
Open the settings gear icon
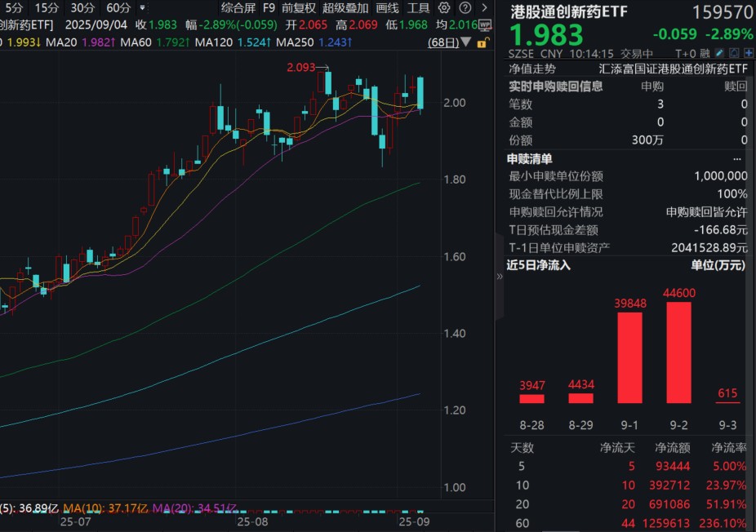[444, 7]
